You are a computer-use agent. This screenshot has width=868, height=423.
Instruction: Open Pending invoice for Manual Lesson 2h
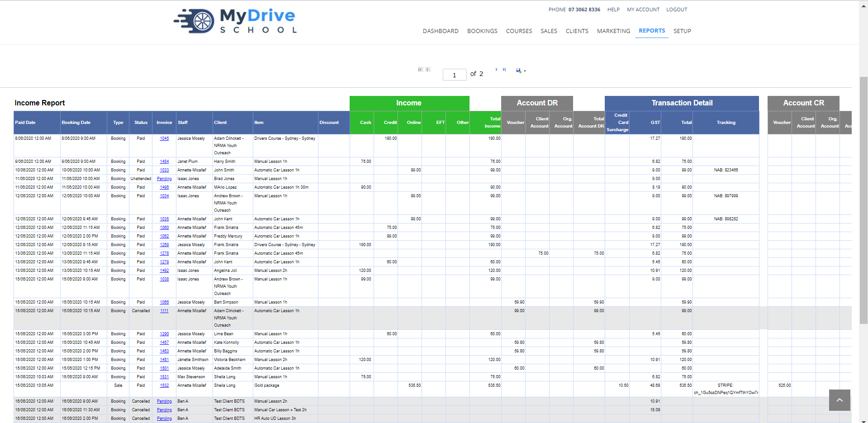tap(164, 401)
